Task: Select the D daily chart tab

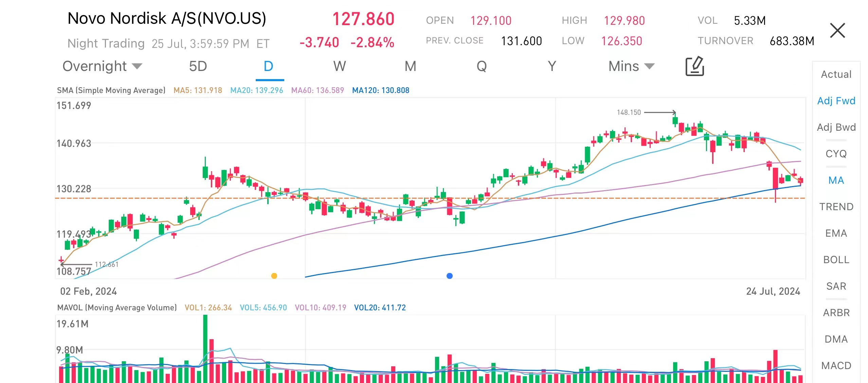Action: 268,66
